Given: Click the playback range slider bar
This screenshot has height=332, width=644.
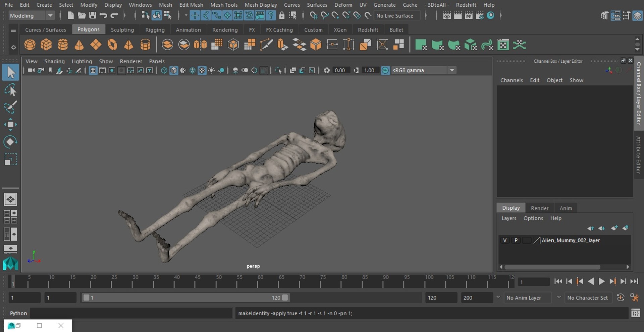Looking at the screenshot, I should [185, 297].
